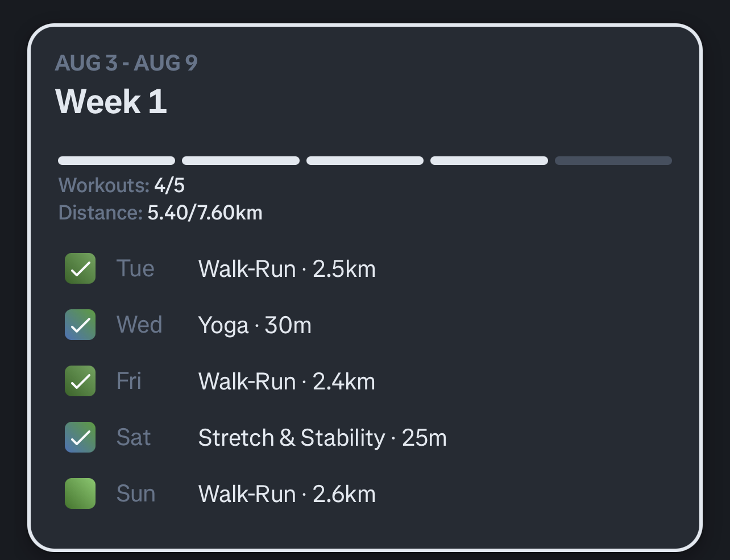Click the fourth progress bar segment
This screenshot has width=730, height=560.
click(489, 161)
